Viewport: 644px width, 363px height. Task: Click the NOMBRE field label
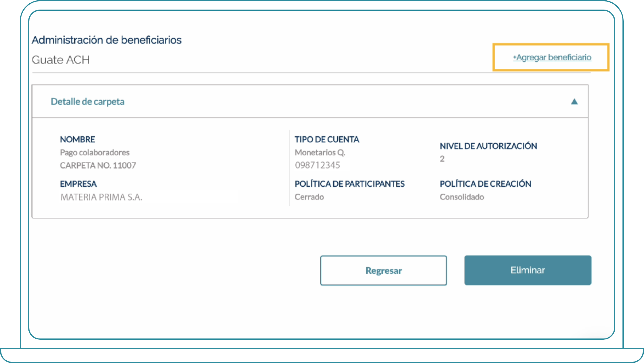pyautogui.click(x=77, y=139)
